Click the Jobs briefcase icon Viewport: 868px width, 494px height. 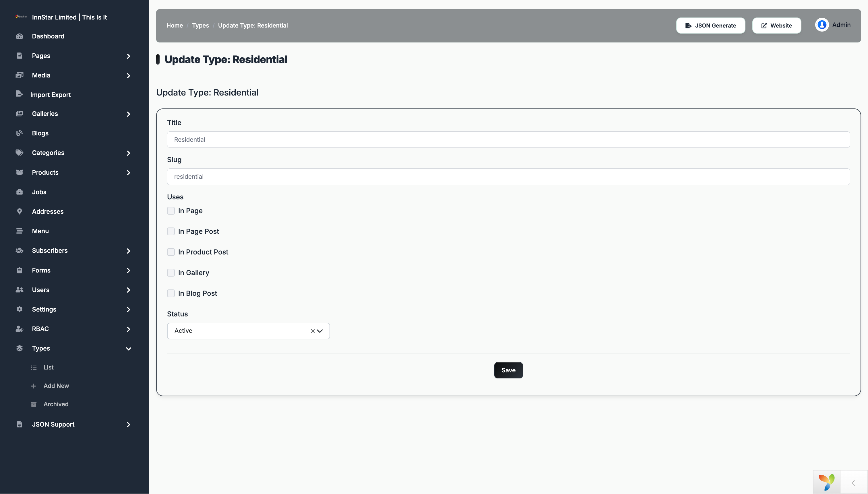coord(19,192)
